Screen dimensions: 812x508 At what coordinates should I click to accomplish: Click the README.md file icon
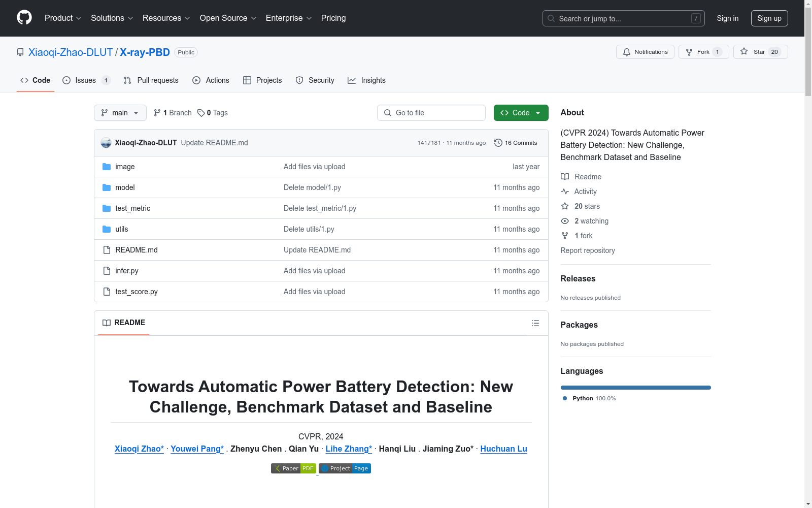tap(107, 250)
